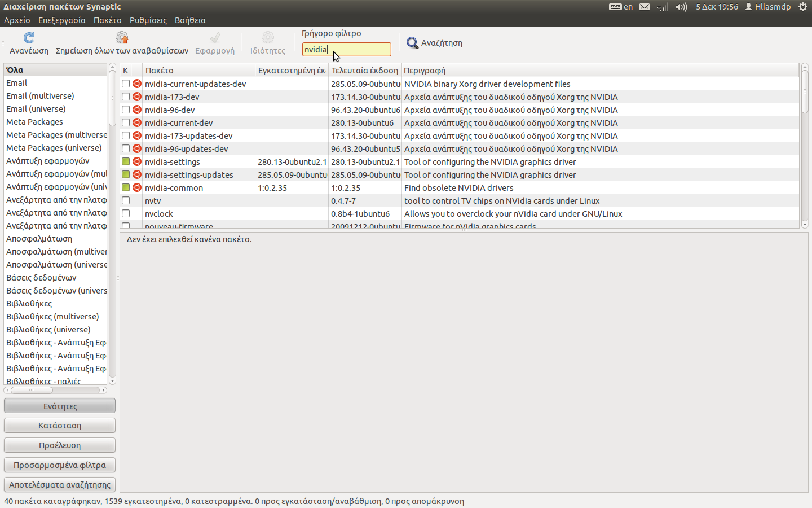Select the Όλα category
The image size is (812, 508).
tap(55, 70)
